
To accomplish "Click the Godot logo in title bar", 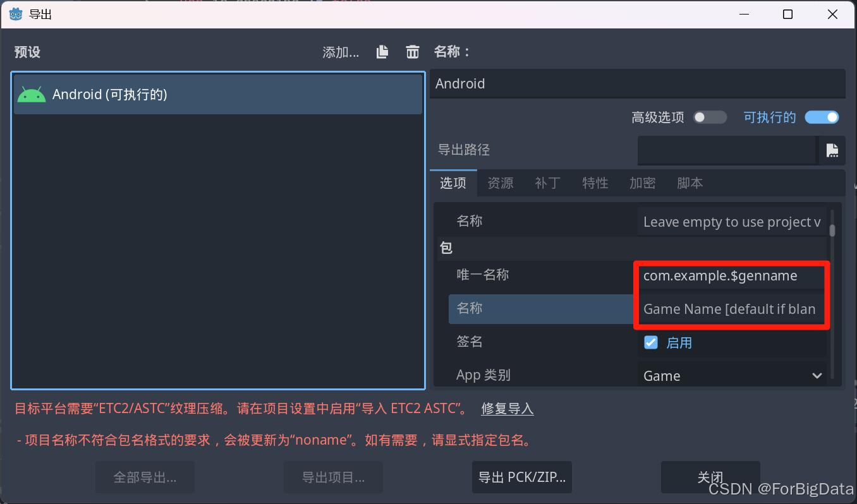I will [16, 14].
